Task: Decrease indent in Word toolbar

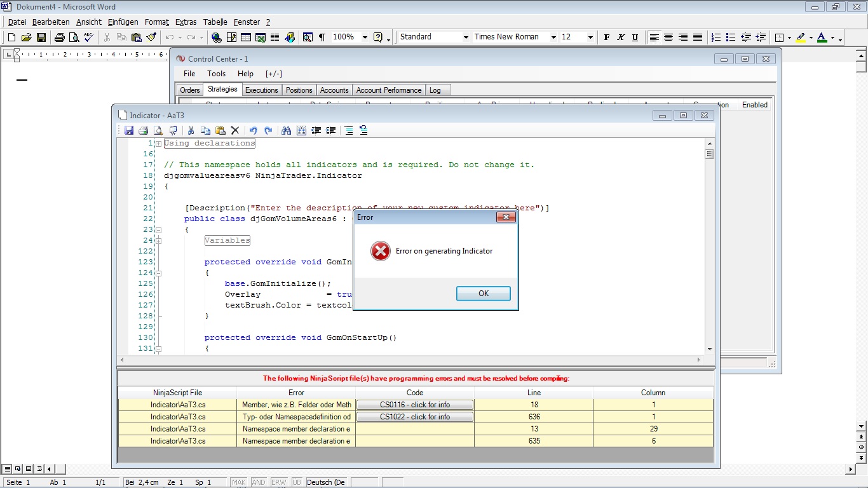Action: click(746, 37)
